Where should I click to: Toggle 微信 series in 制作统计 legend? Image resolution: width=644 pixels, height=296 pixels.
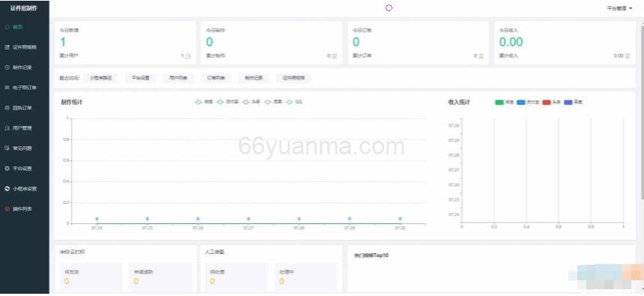click(204, 102)
